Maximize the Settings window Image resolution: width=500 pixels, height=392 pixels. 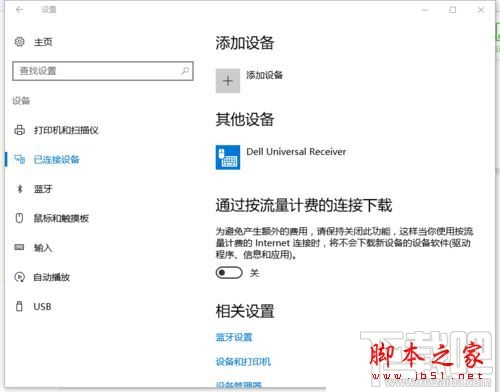click(x=453, y=10)
